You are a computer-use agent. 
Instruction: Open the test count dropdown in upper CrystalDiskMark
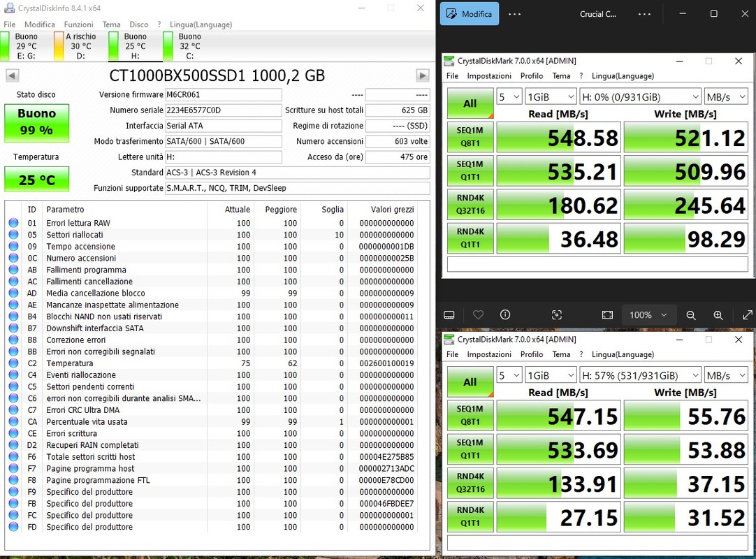tap(509, 97)
